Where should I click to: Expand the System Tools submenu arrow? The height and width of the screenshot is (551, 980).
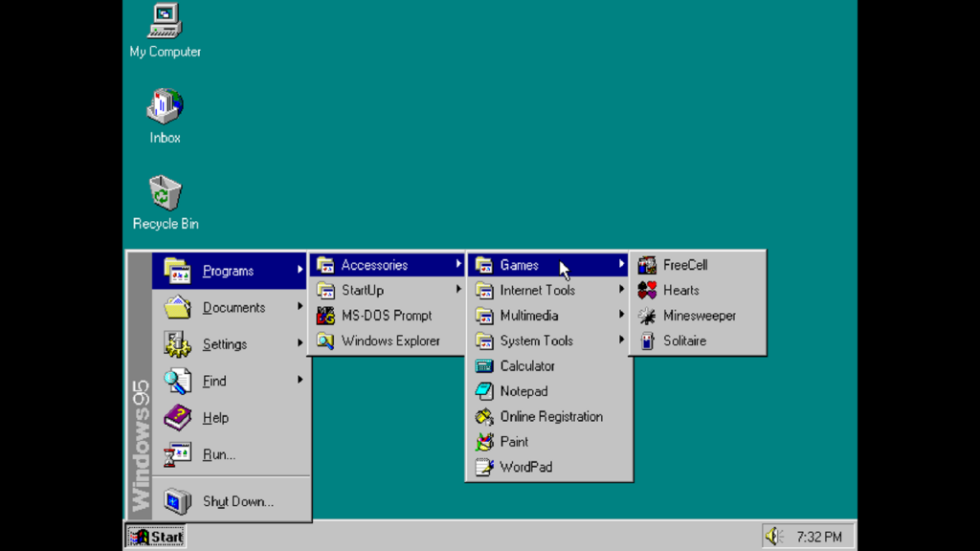click(621, 340)
